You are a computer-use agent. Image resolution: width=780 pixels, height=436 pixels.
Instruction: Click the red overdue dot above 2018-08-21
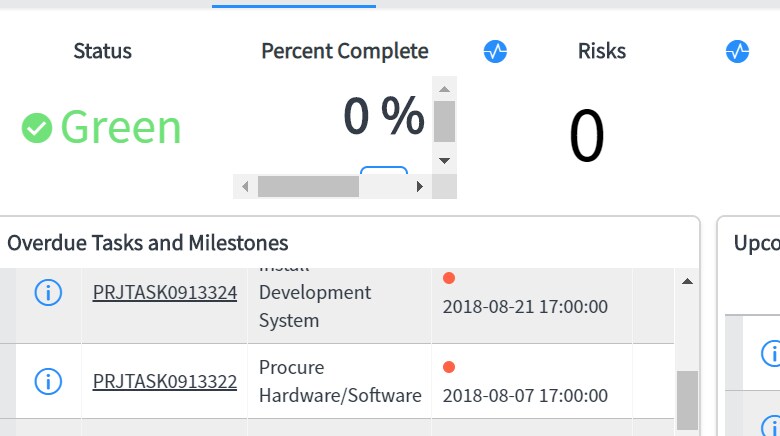pos(449,278)
